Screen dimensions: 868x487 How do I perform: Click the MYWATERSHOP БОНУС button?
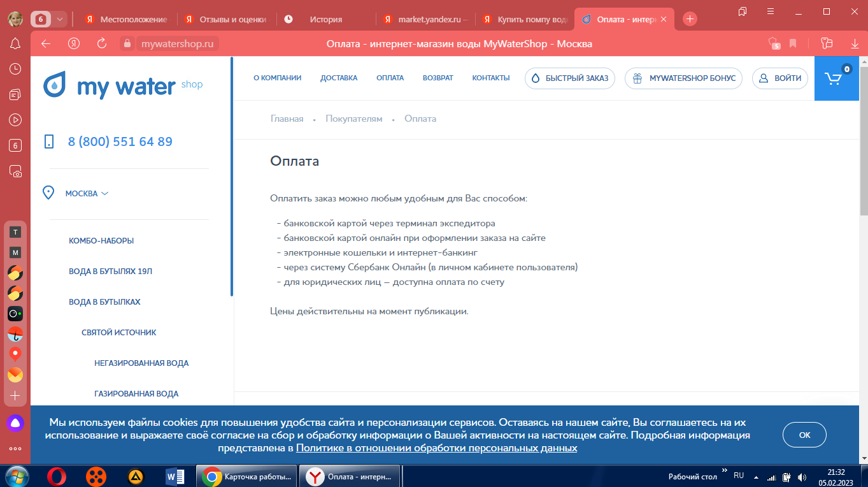tap(683, 78)
